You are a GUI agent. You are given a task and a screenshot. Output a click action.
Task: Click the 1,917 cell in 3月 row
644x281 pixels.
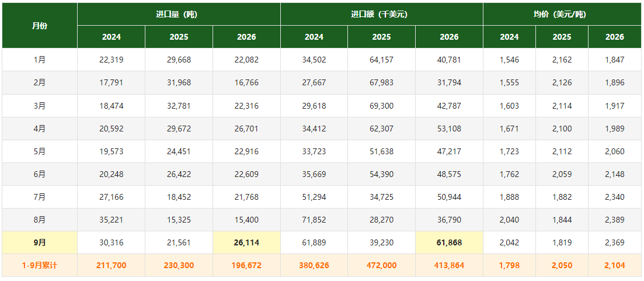(615, 106)
